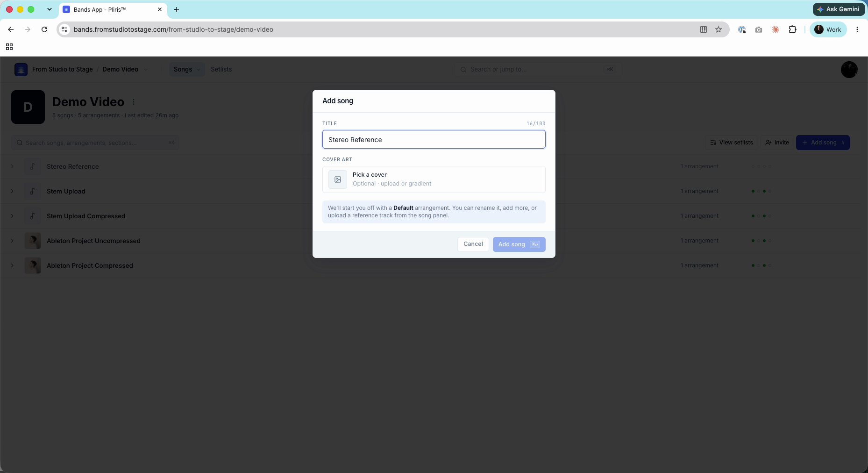Open the user profile avatar

click(849, 70)
